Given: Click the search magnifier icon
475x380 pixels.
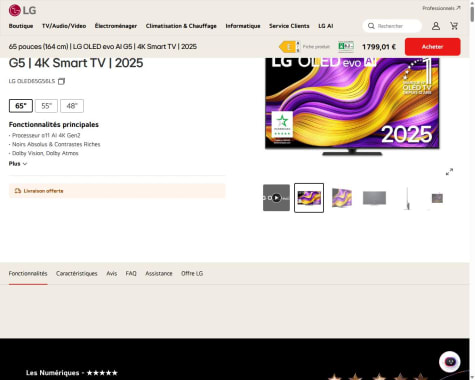Looking at the screenshot, I should [x=371, y=26].
